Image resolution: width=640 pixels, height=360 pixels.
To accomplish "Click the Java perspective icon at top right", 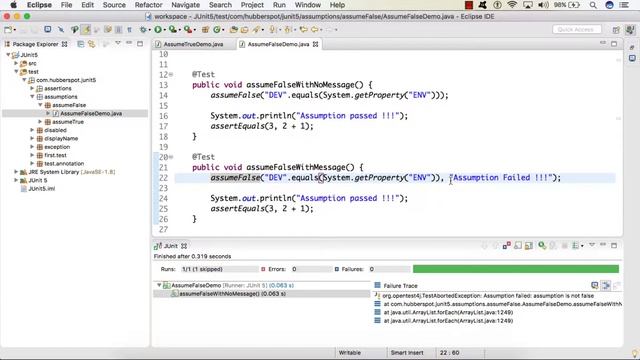I will 630,29.
